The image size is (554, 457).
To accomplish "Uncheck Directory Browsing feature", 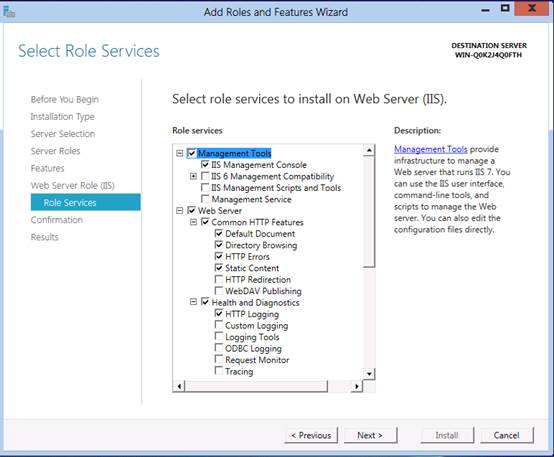I will 219,245.
